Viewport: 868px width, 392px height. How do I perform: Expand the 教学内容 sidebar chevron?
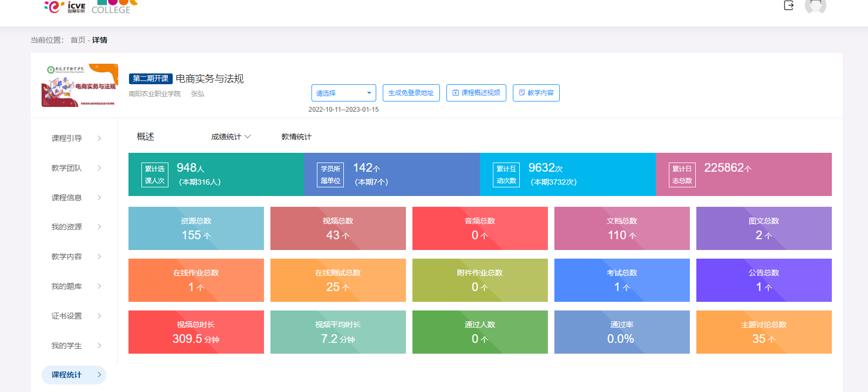[99, 256]
